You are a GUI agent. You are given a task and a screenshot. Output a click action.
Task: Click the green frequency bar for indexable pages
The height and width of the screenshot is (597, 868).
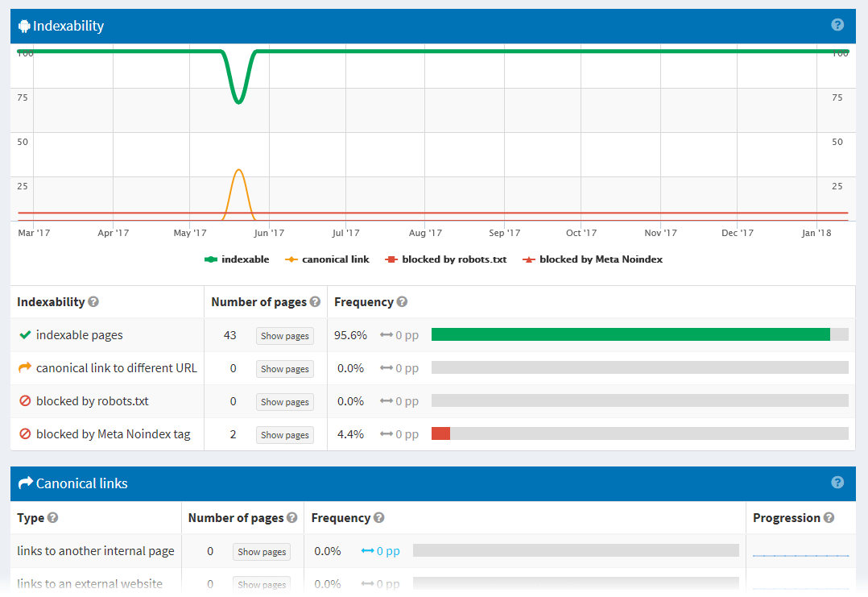pos(630,335)
